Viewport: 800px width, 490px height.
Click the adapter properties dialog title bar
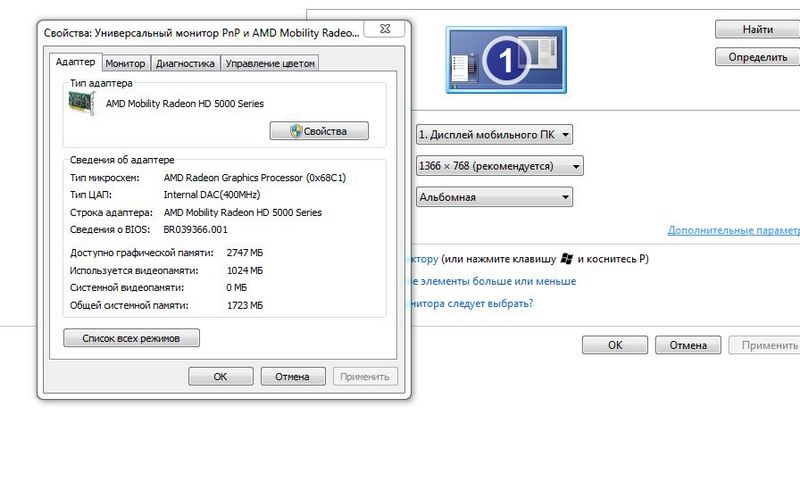200,33
